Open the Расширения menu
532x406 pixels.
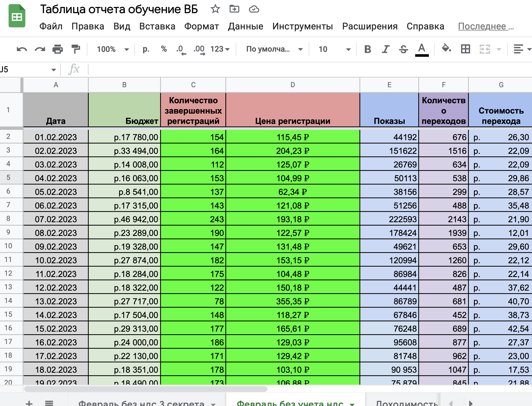(x=370, y=26)
